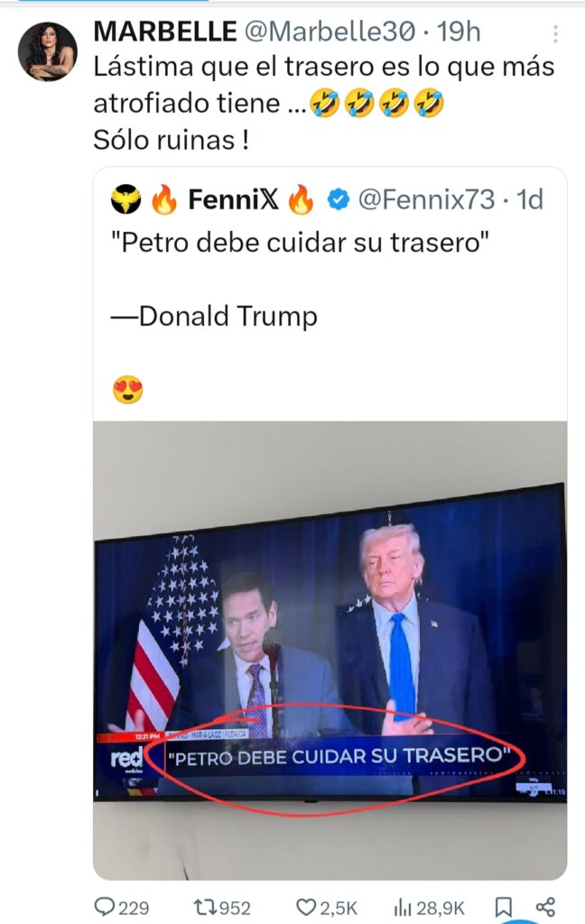Tap the share icon

(545, 906)
